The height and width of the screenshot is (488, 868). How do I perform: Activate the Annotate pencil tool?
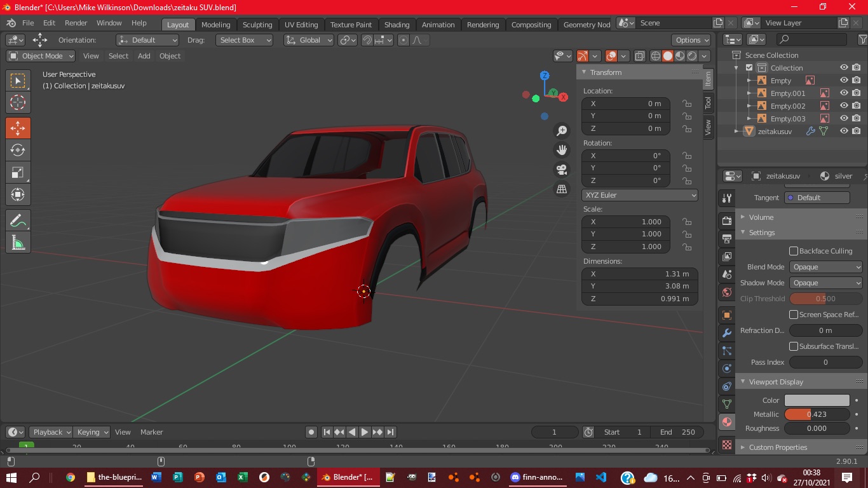18,220
